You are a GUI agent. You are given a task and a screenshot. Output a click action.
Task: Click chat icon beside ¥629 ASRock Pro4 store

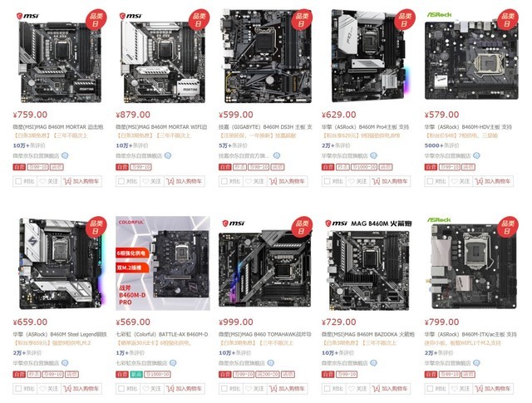(373, 155)
